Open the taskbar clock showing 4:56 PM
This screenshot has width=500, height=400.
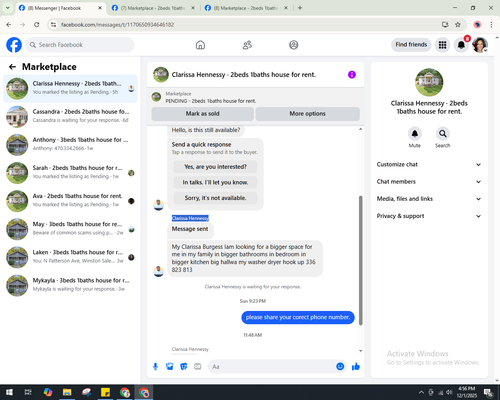(467, 392)
